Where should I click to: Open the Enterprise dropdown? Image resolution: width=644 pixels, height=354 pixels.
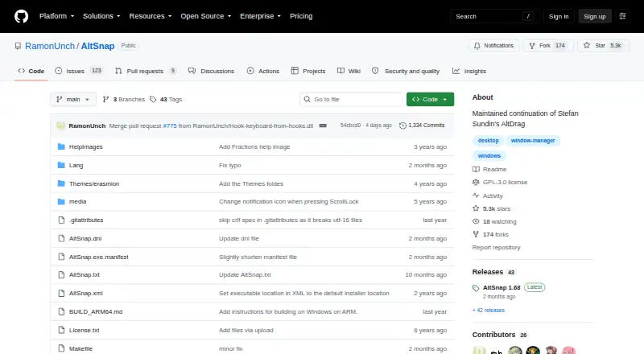point(260,16)
